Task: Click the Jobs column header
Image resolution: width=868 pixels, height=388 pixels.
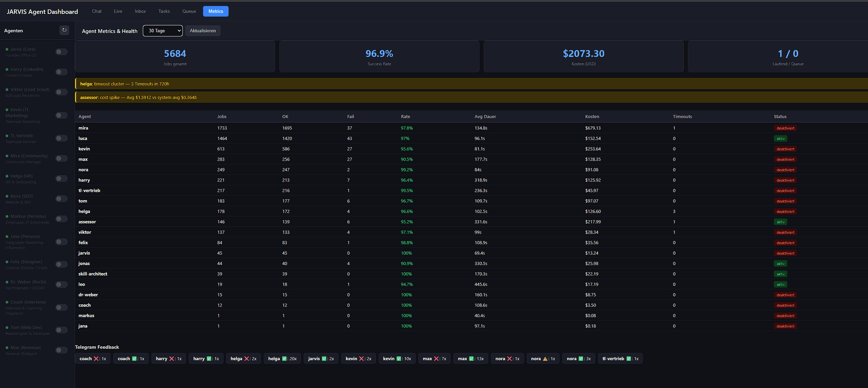Action: pos(222,117)
